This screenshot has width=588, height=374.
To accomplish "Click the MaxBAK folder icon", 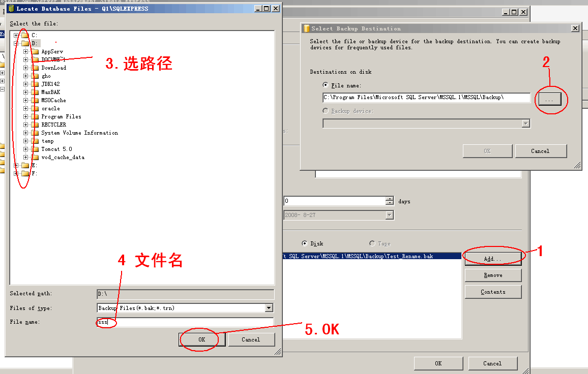I will coord(35,92).
